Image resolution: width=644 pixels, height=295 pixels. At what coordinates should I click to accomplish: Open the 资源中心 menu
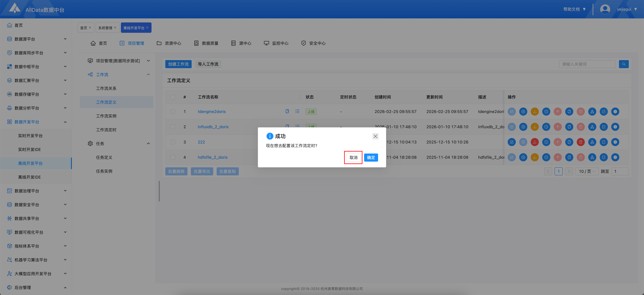click(169, 43)
